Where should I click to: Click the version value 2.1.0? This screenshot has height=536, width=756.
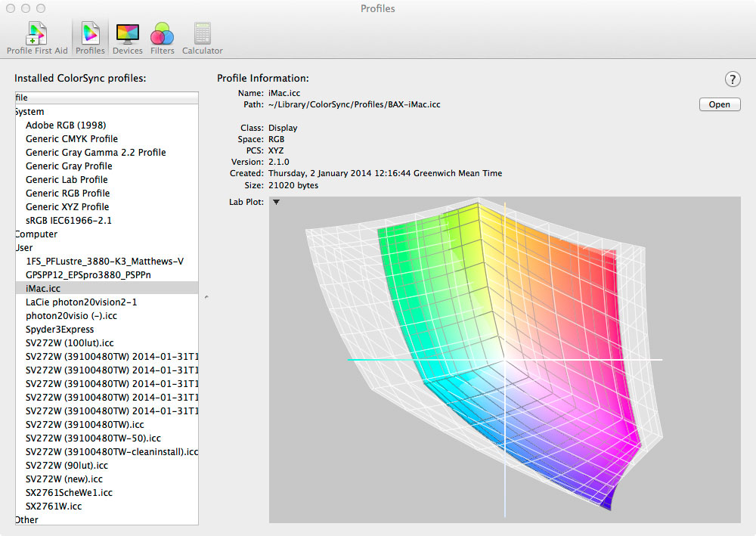click(279, 162)
